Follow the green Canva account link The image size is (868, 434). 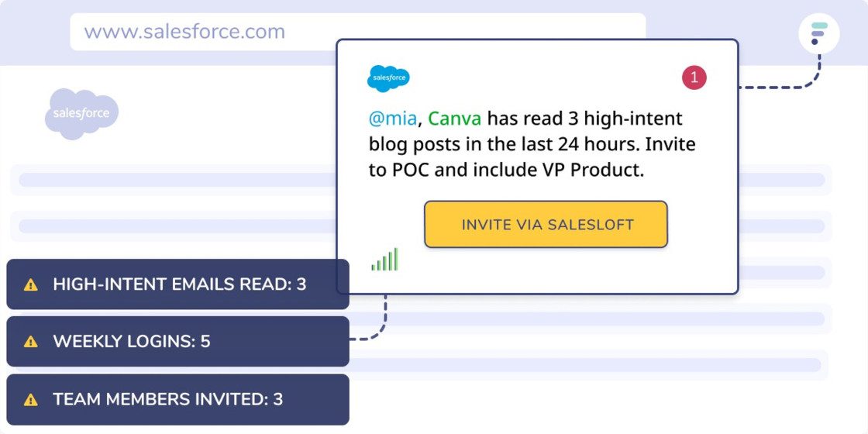pyautogui.click(x=454, y=119)
